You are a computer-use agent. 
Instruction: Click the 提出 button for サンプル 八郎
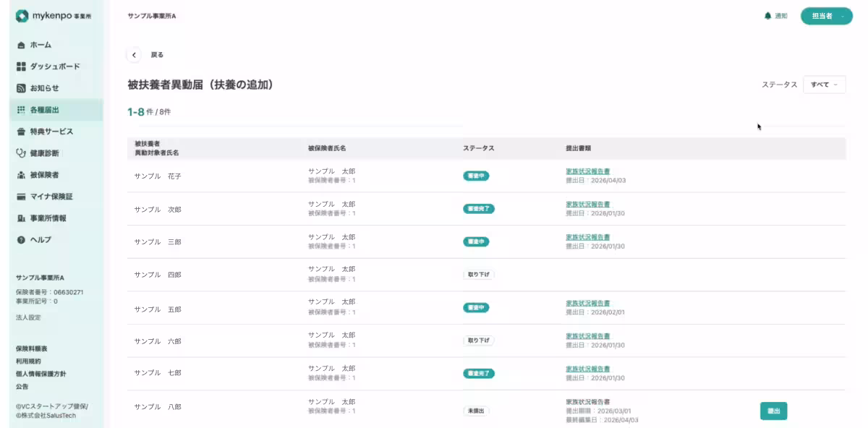pyautogui.click(x=773, y=411)
